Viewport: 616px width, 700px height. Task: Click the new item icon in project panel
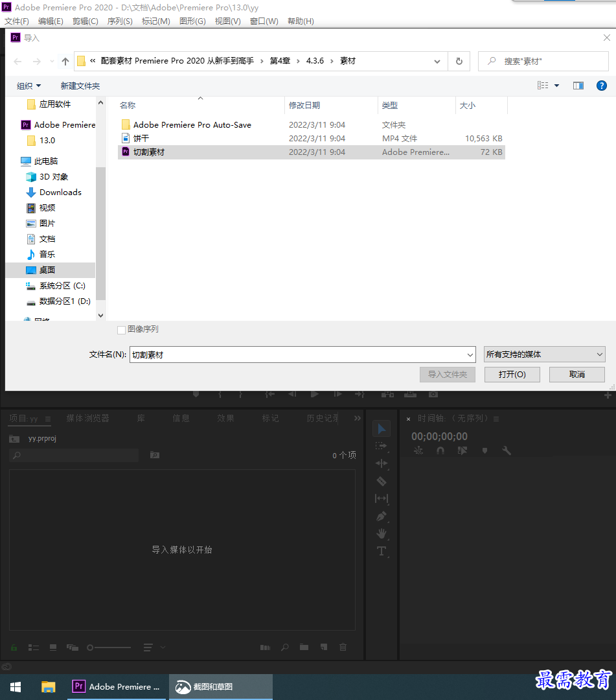(324, 647)
